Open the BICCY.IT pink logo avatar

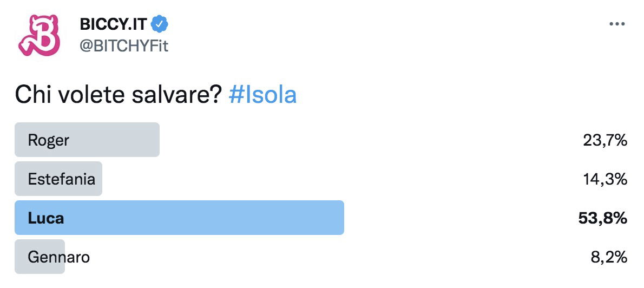pyautogui.click(x=39, y=35)
